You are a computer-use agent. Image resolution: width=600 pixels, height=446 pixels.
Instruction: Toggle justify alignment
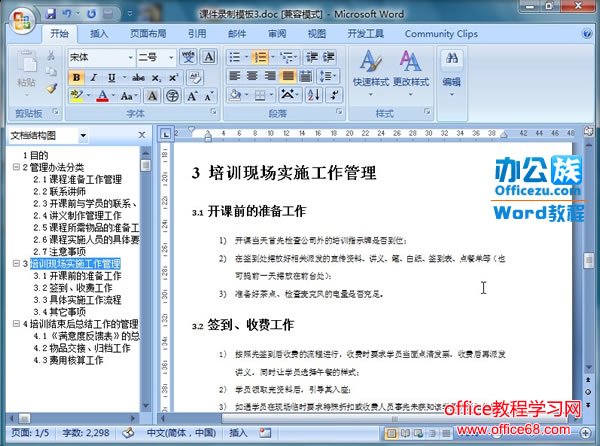(x=288, y=76)
